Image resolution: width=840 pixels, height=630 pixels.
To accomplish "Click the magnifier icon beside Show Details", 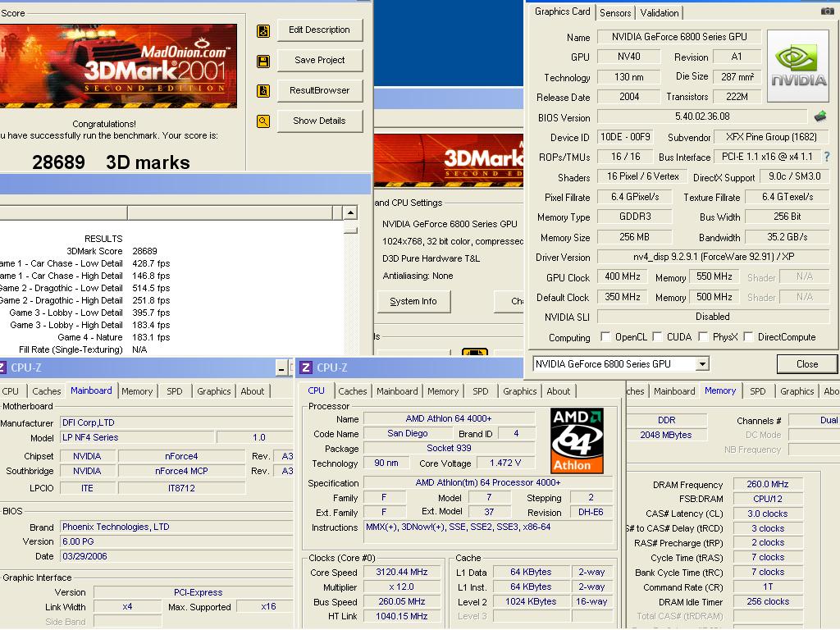I will coord(263,121).
